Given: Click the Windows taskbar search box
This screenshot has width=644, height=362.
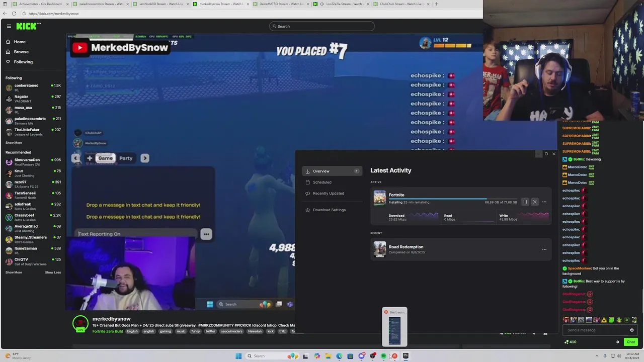Looking at the screenshot, I should click(272, 356).
